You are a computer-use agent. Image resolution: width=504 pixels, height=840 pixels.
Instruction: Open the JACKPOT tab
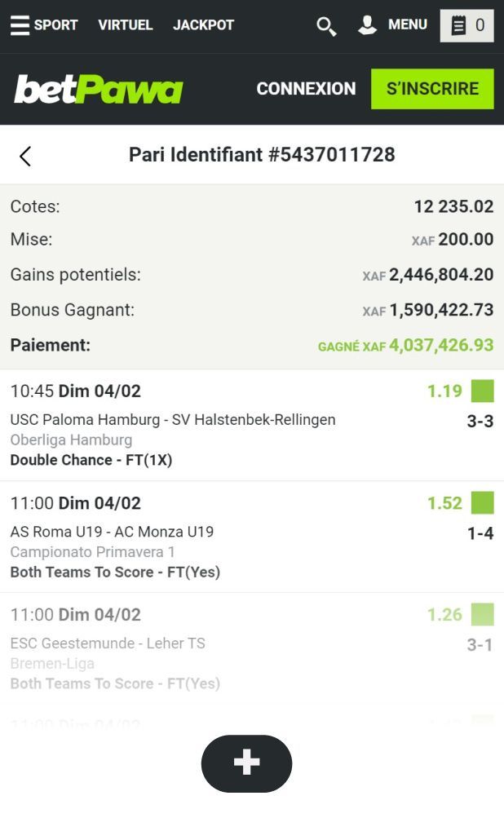click(x=203, y=25)
